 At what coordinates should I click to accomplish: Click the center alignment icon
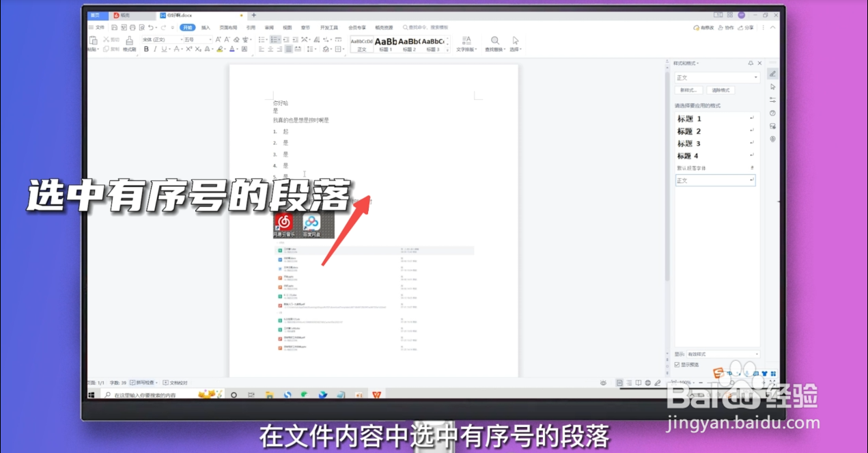pos(270,49)
